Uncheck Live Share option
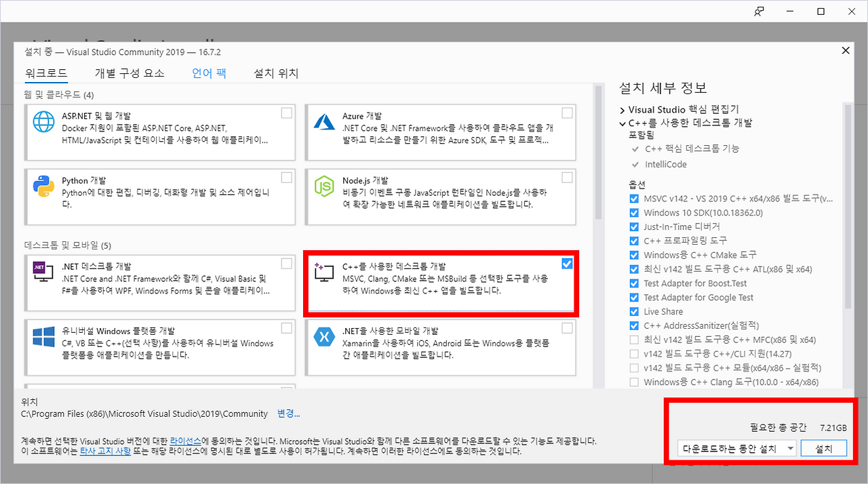 [x=634, y=312]
